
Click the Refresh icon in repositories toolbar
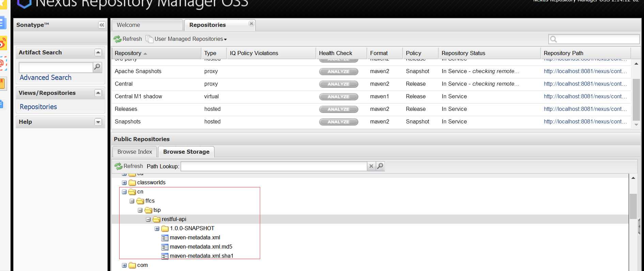pyautogui.click(x=117, y=39)
